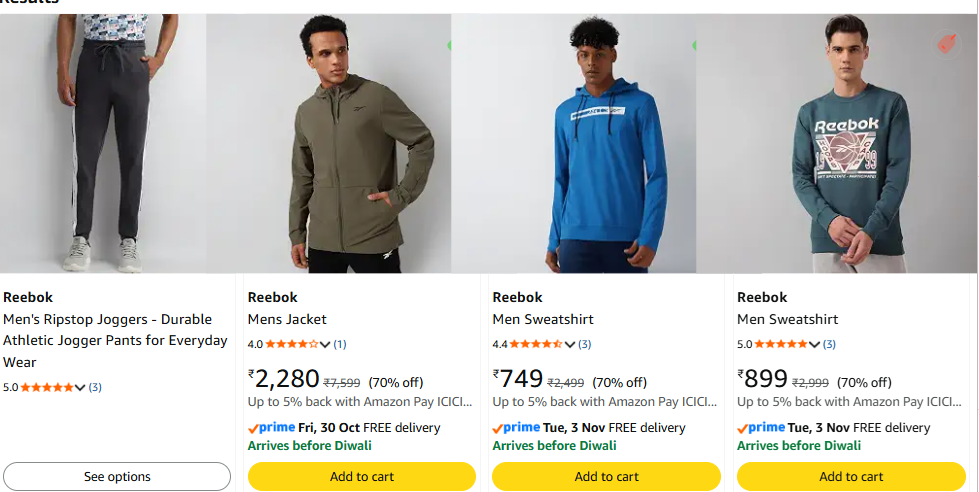
Task: See options for Ripstop Joggers
Action: coord(117,476)
